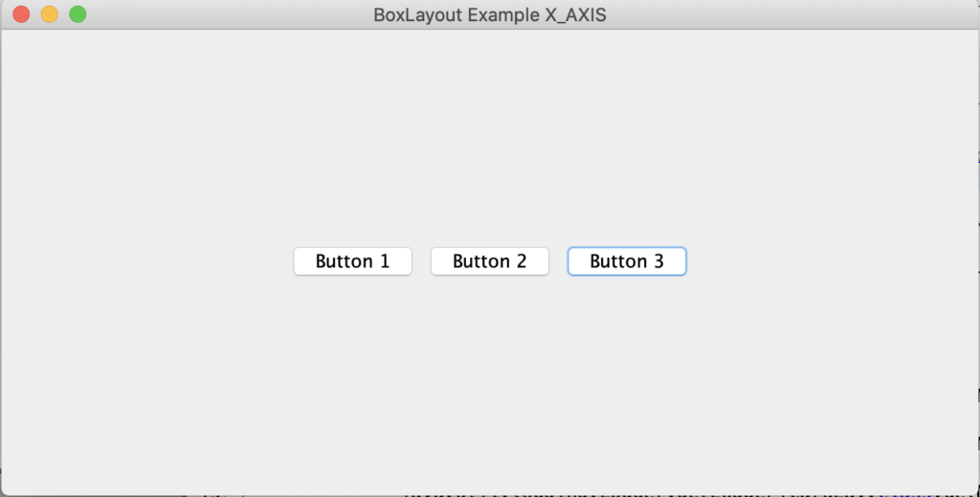This screenshot has height=497, width=980.
Task: Click the yellow traffic light icon
Action: [x=50, y=14]
